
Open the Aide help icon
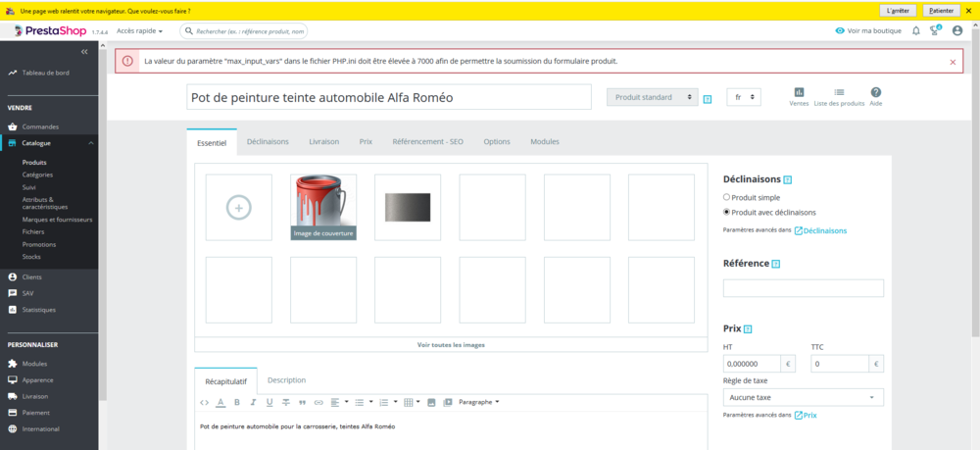point(875,97)
